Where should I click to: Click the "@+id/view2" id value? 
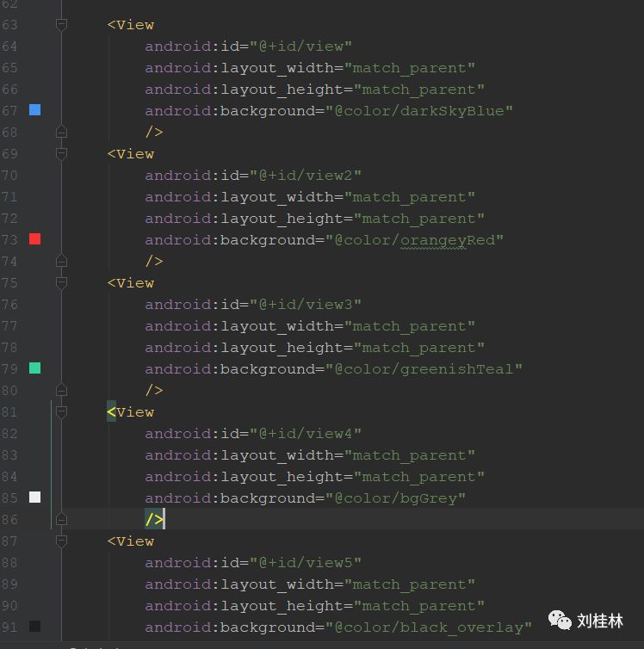click(306, 176)
